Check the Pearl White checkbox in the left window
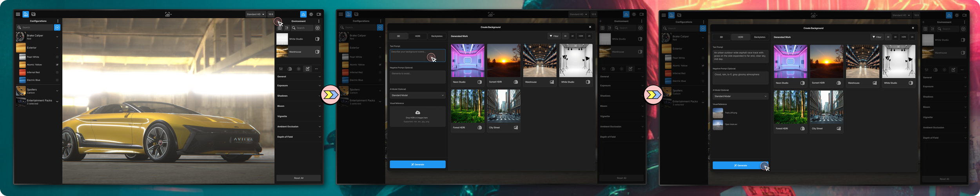980x196 pixels. click(57, 57)
